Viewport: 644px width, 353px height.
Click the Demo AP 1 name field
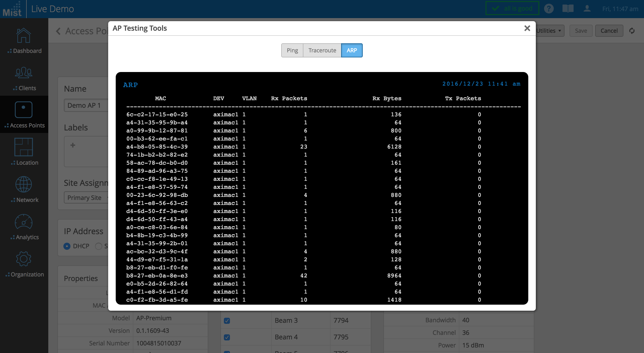[x=86, y=105]
